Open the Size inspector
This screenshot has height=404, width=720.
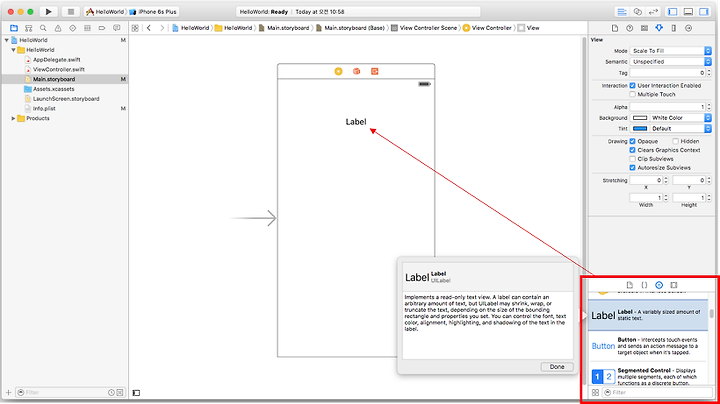pyautogui.click(x=674, y=28)
